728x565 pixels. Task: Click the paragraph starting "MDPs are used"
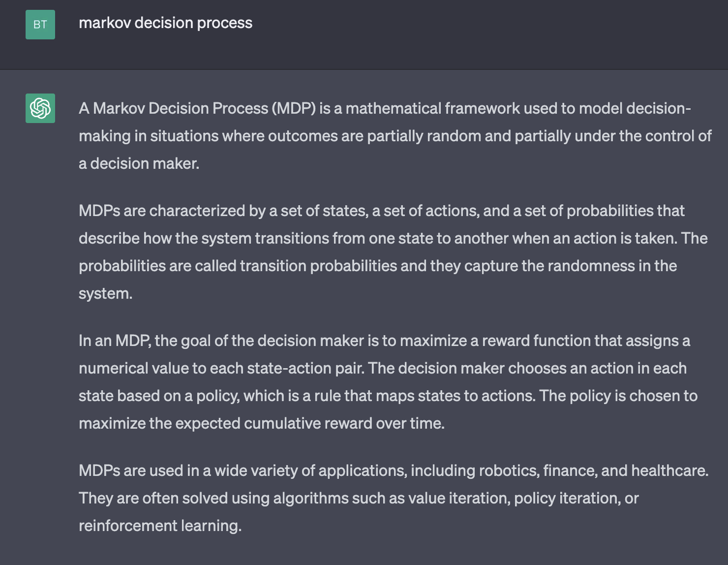coord(394,498)
